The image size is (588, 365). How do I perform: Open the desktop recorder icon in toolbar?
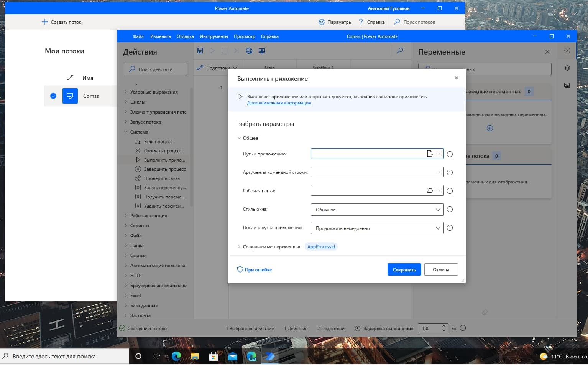[x=262, y=51]
